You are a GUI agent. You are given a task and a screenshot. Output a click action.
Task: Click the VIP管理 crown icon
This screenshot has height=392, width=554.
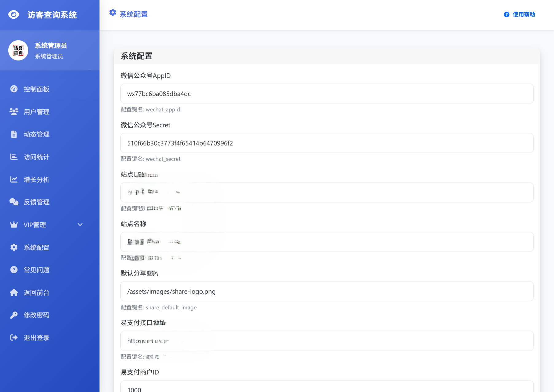14,225
